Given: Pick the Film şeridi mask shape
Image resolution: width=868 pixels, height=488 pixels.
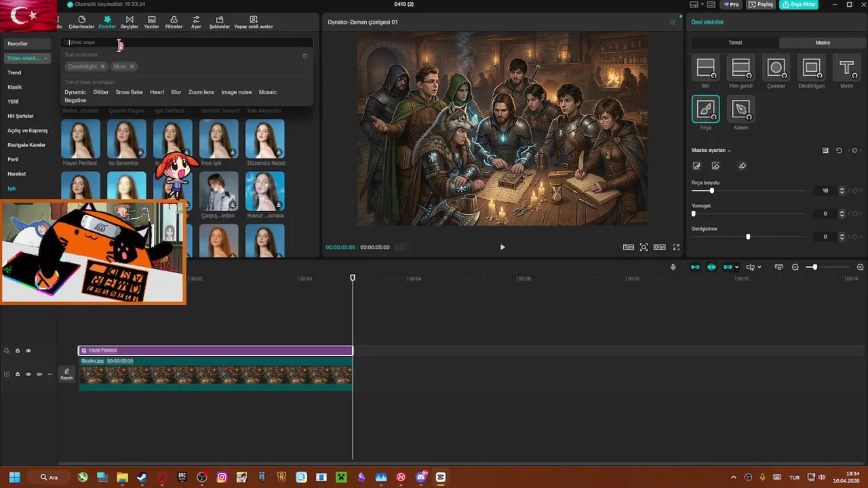Looking at the screenshot, I should pyautogui.click(x=741, y=68).
